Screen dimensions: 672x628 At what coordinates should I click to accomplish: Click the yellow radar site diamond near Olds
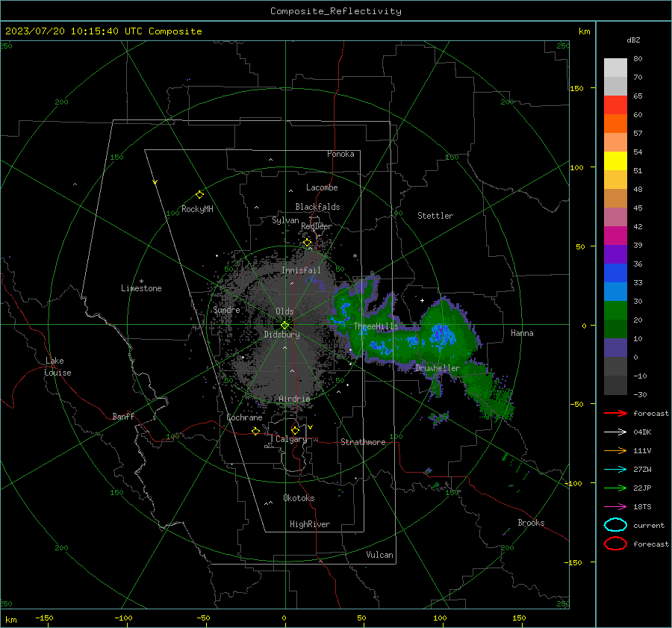pyautogui.click(x=285, y=326)
